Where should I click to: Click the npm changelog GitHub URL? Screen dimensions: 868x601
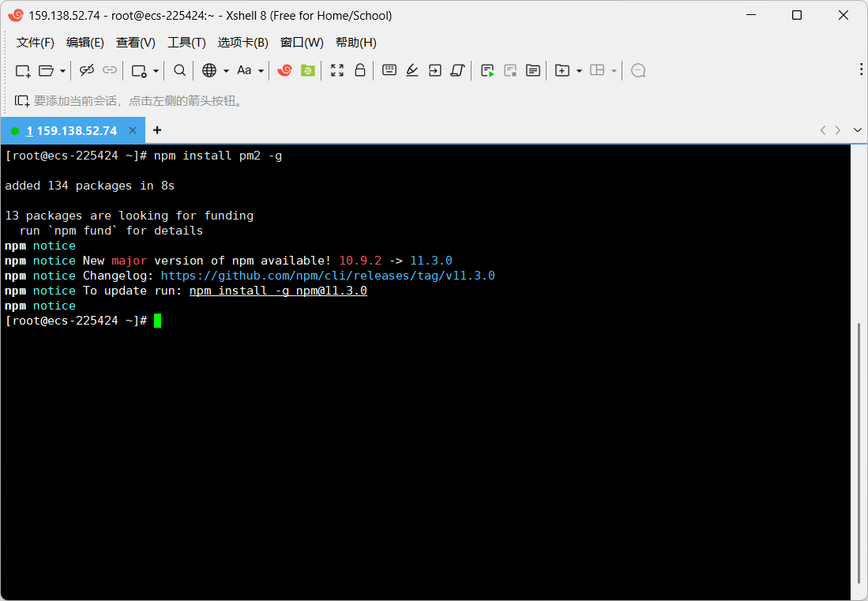pyautogui.click(x=328, y=276)
